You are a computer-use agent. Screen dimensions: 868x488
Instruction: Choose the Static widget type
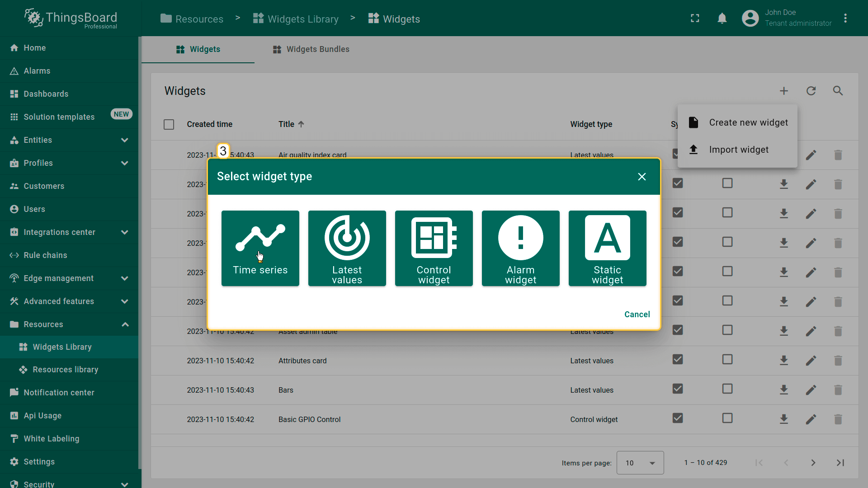click(x=607, y=248)
